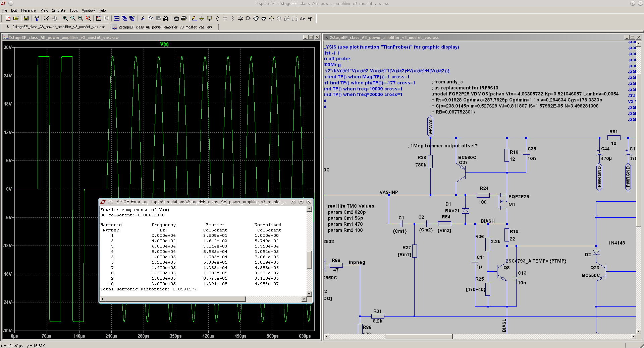Click the 'DC component:-0.00622348' line
Image resolution: width=644 pixels, height=348 pixels.
[x=132, y=215]
